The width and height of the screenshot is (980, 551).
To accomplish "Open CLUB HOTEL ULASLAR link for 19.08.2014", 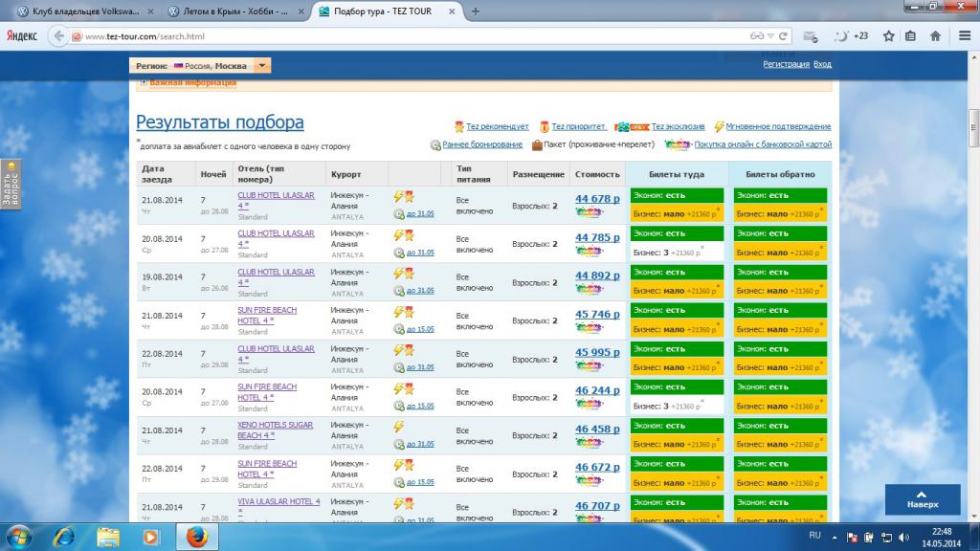I will [x=276, y=276].
